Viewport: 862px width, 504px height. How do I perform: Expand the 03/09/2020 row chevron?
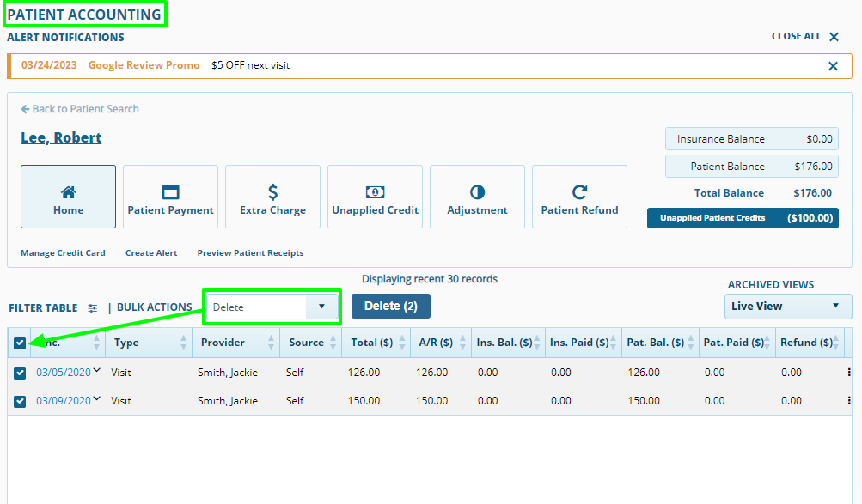click(97, 398)
